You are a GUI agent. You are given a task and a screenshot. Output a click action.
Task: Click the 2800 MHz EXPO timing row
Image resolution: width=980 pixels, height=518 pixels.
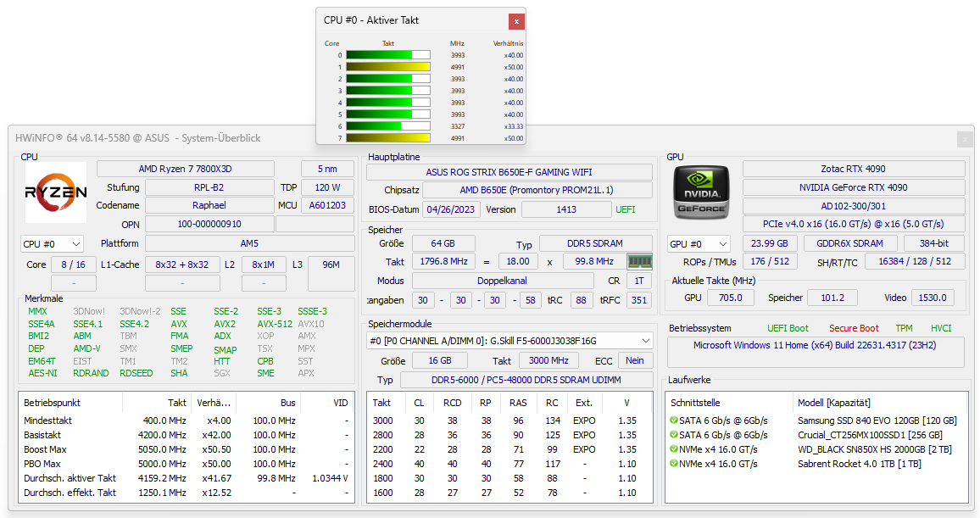click(x=509, y=435)
